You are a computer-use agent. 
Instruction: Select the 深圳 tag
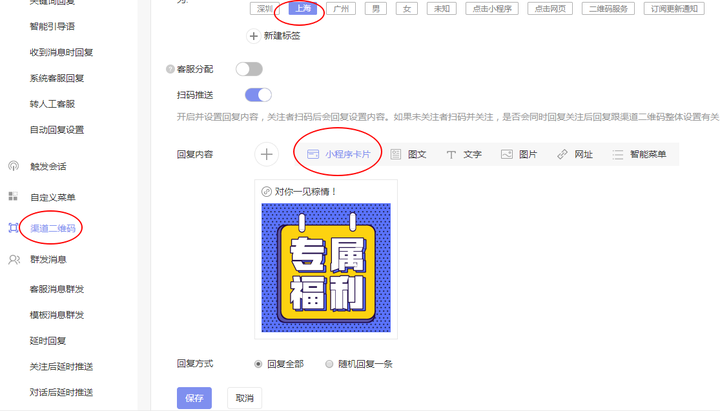[265, 9]
